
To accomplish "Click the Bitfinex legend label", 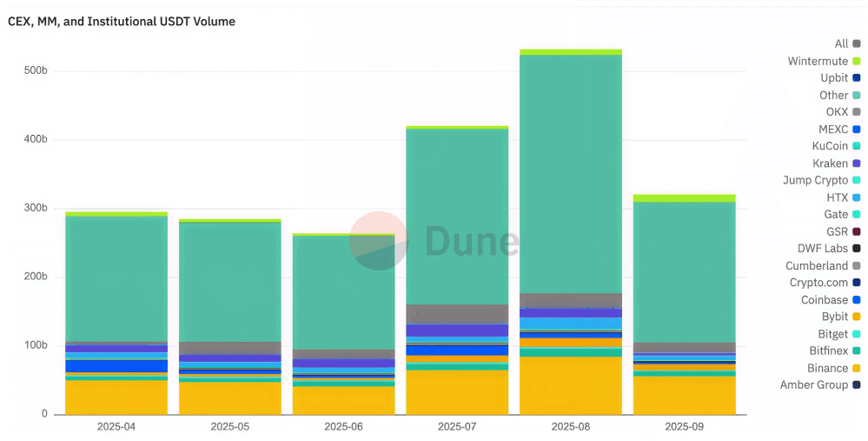I will coord(829,351).
